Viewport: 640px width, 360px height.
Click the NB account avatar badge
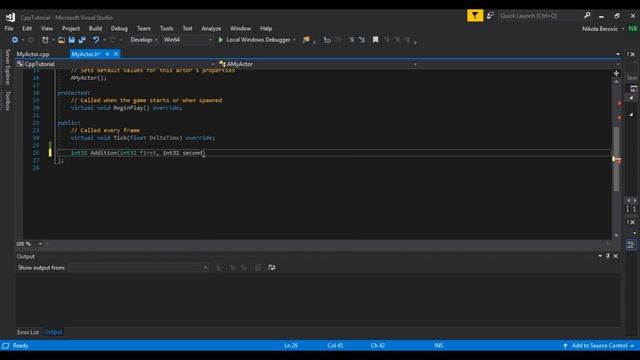[633, 29]
